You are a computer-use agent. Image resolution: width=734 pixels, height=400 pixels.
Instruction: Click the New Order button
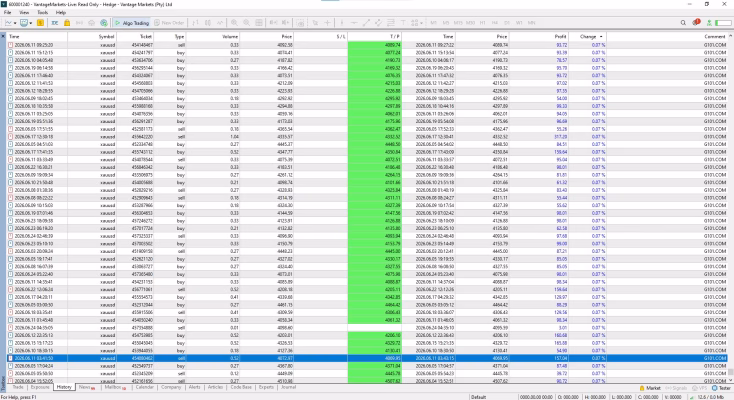pyautogui.click(x=169, y=22)
